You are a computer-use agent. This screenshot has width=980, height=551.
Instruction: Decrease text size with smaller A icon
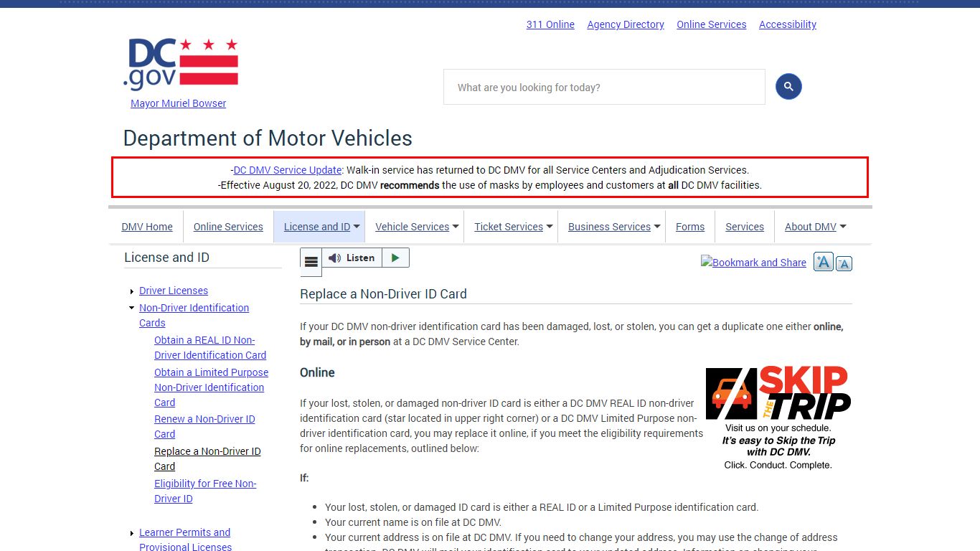[x=844, y=263]
